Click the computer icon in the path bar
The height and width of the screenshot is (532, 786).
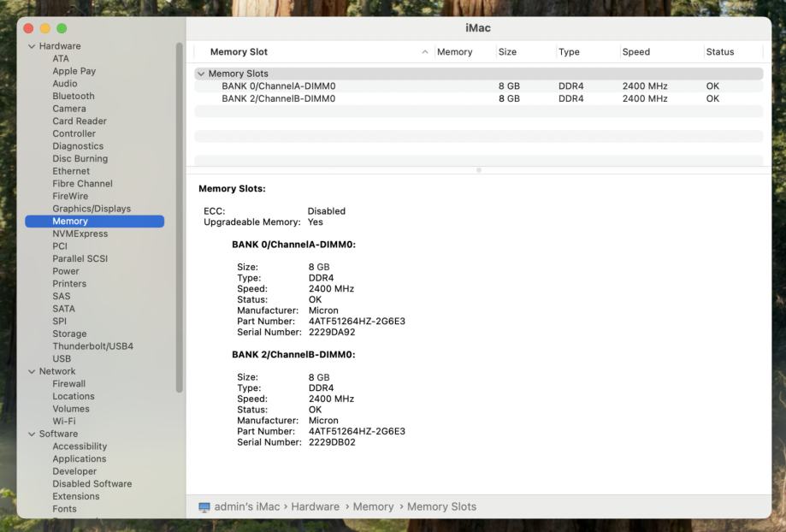204,507
